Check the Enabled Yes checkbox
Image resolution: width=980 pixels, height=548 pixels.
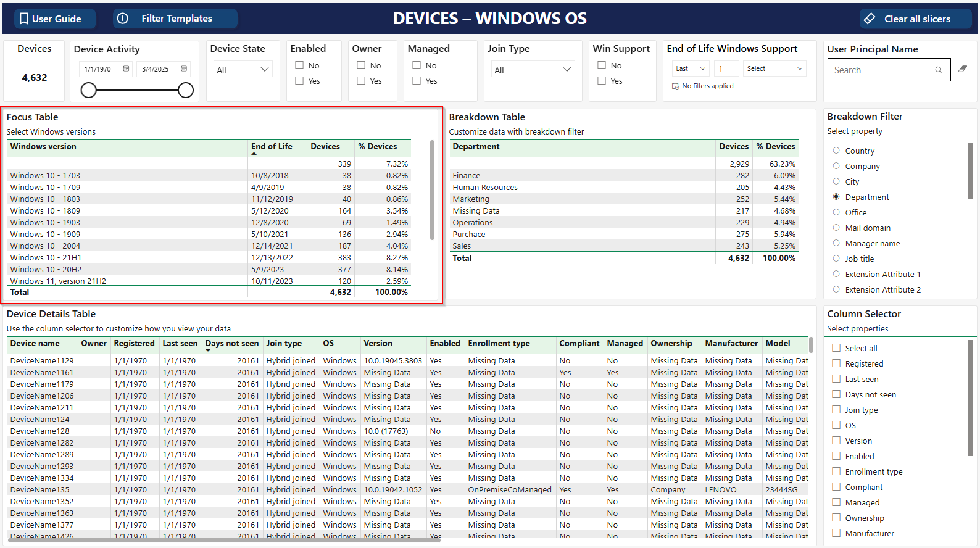coord(299,81)
